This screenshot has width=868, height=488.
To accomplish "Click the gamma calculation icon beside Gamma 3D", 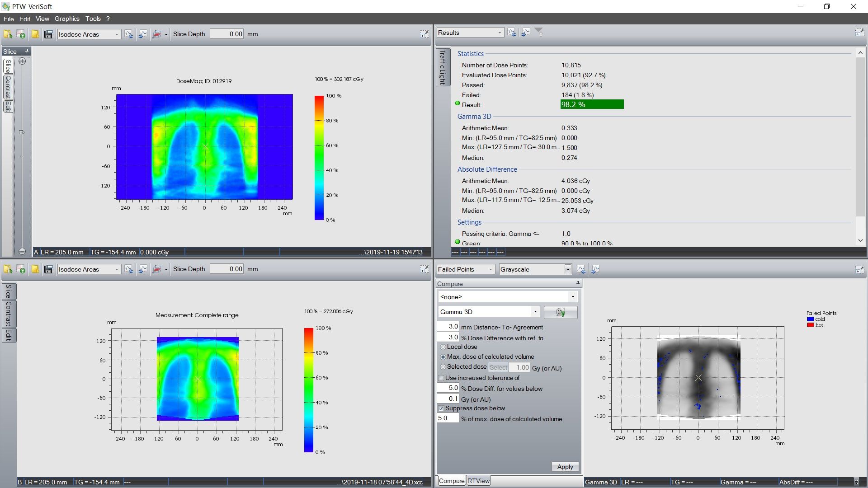I will click(x=560, y=312).
